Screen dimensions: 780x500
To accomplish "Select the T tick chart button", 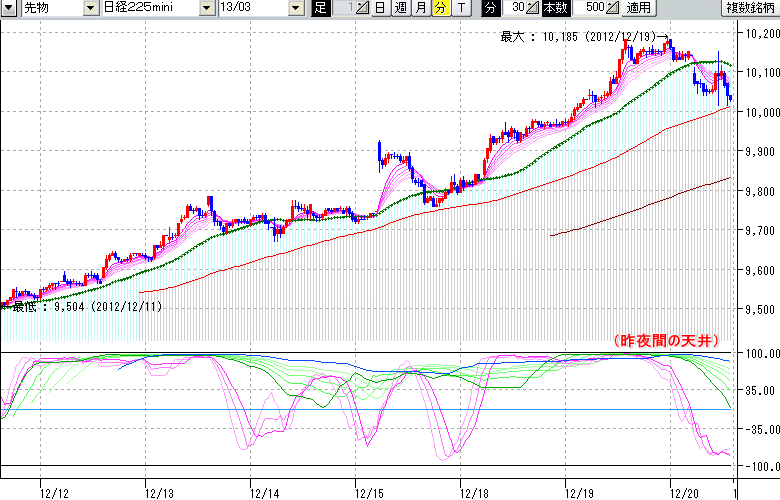I will coord(460,8).
